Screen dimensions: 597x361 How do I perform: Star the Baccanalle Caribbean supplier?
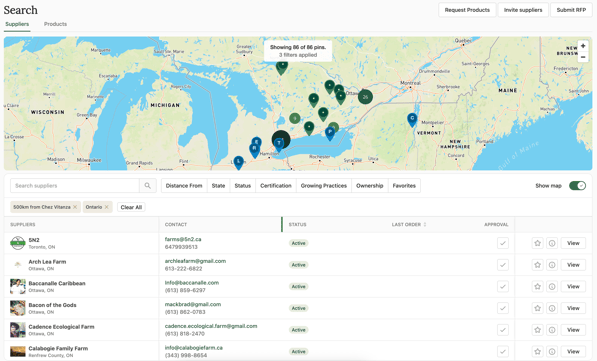537,286
